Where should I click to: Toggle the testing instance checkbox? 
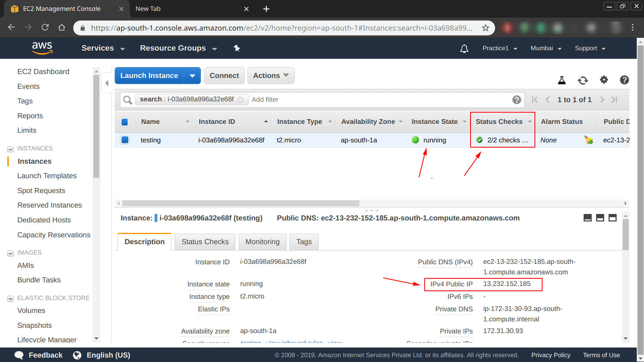point(125,140)
